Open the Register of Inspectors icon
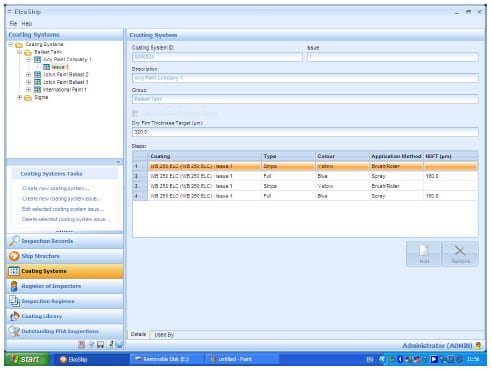This screenshot has height=370, width=492. (x=14, y=286)
